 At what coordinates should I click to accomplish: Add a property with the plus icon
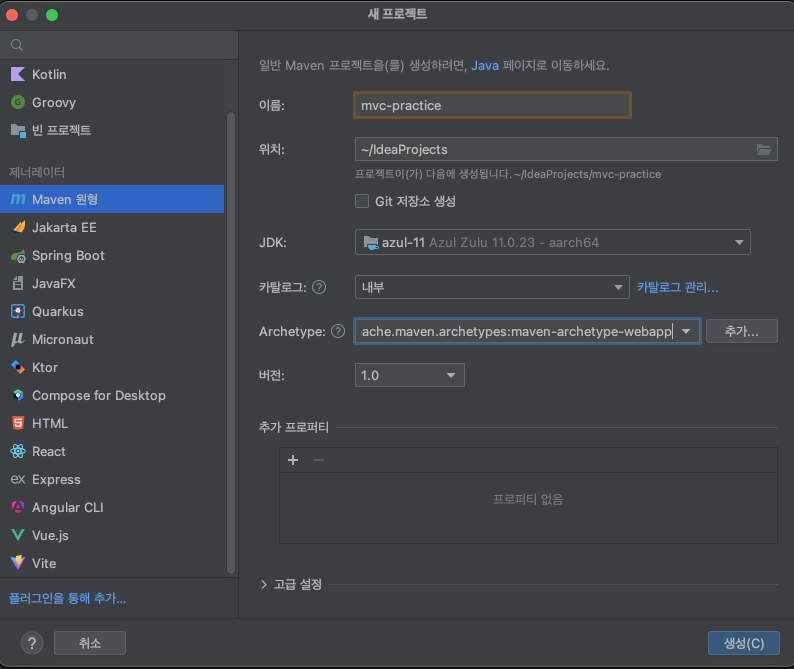[x=293, y=460]
